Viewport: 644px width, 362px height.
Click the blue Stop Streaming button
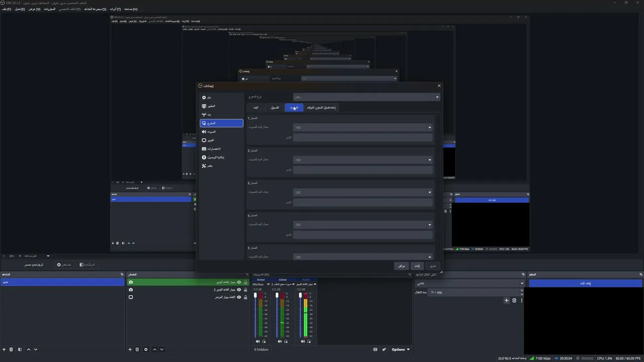(585, 283)
